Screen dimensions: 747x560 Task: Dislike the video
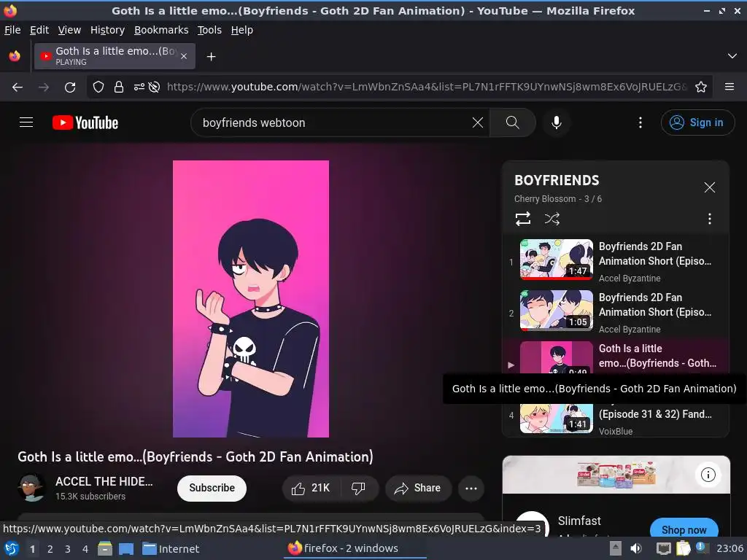(x=359, y=488)
